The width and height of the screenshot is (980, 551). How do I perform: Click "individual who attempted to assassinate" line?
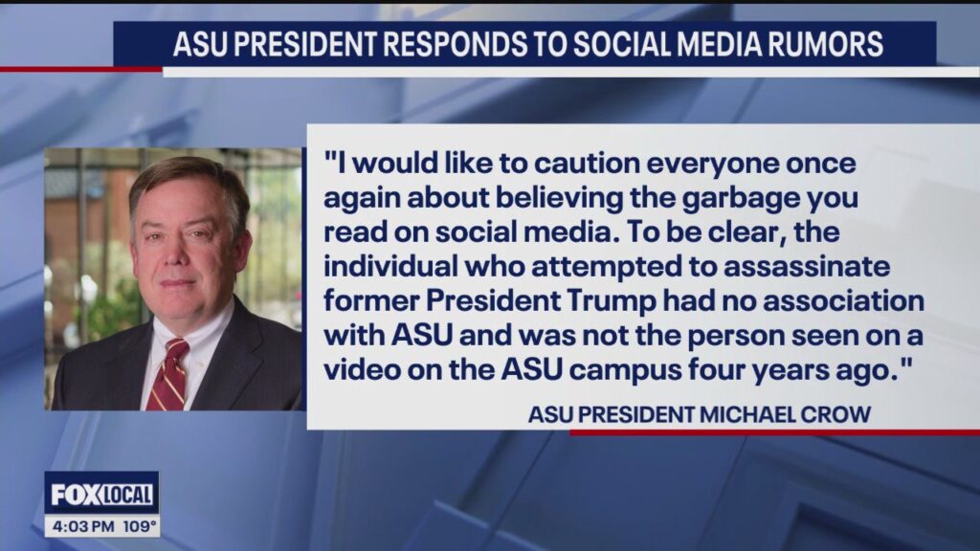612,267
